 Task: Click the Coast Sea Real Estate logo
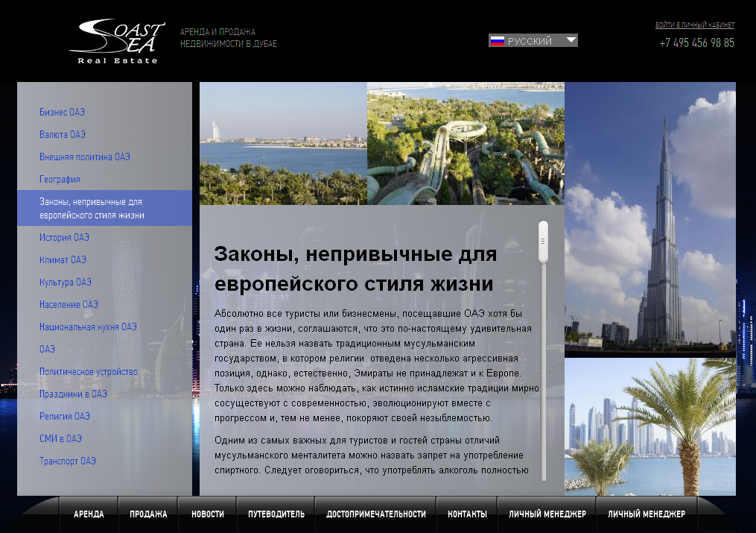tap(117, 42)
